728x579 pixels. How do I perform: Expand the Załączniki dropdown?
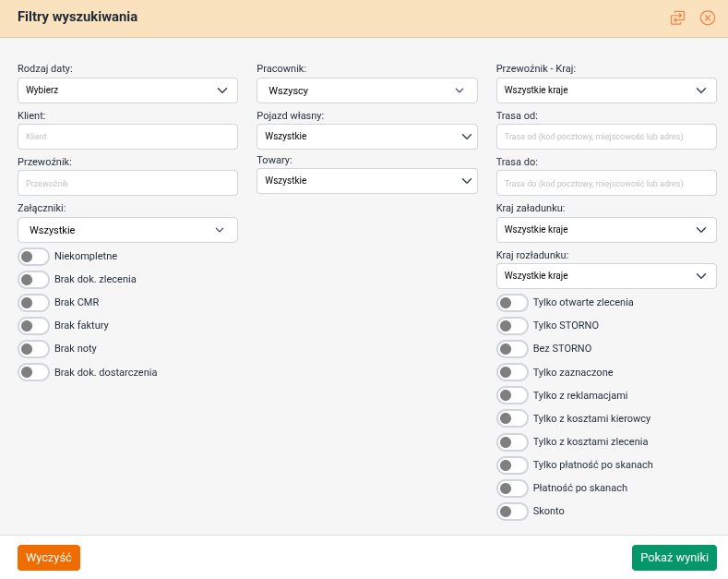[127, 230]
